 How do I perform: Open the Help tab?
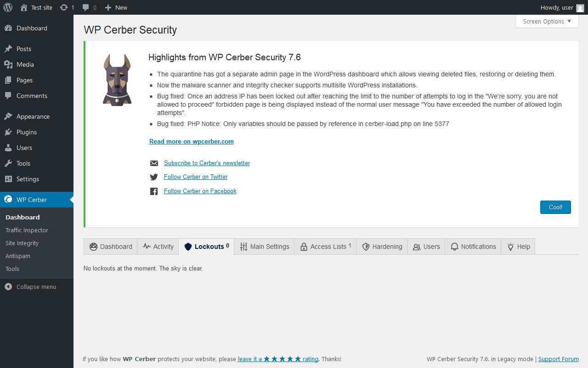point(518,247)
